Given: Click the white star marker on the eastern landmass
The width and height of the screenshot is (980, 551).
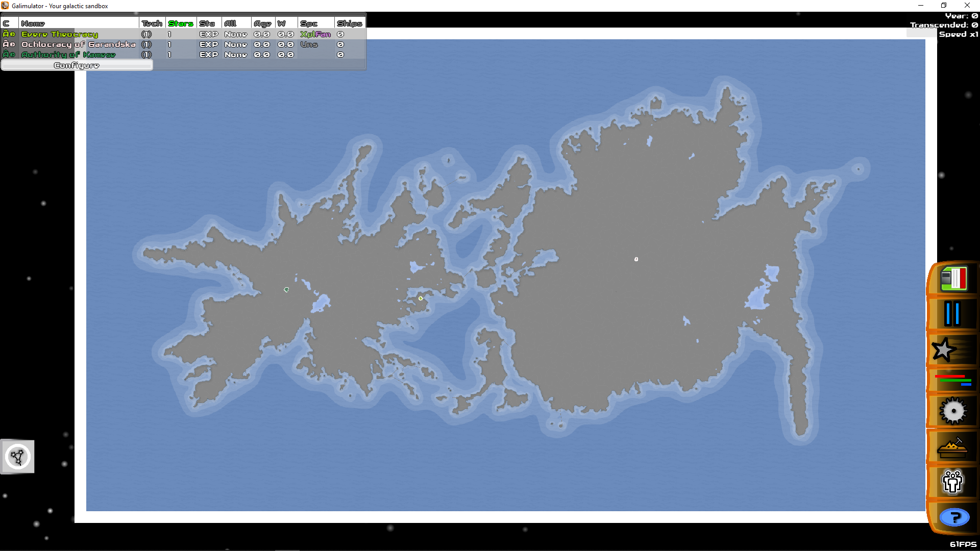Looking at the screenshot, I should click(636, 259).
